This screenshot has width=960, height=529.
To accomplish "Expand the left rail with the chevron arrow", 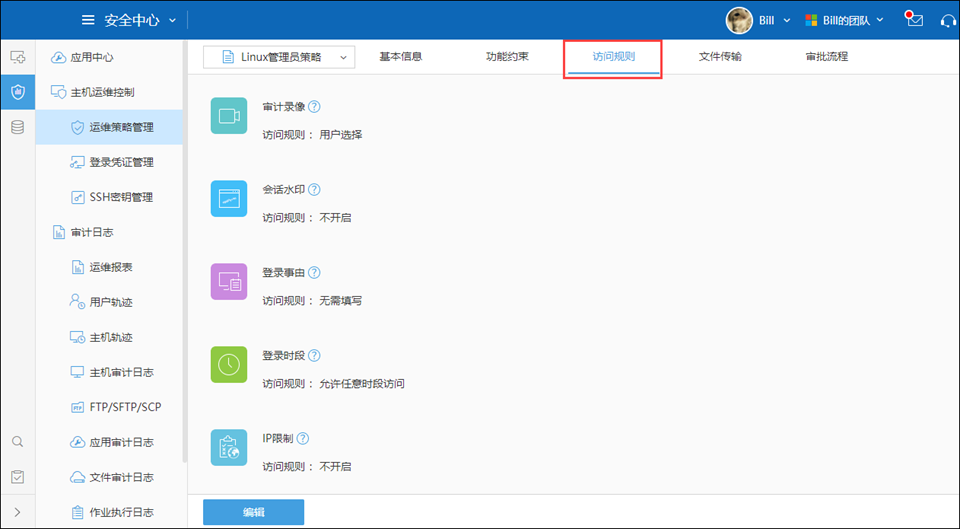I will click(x=17, y=512).
